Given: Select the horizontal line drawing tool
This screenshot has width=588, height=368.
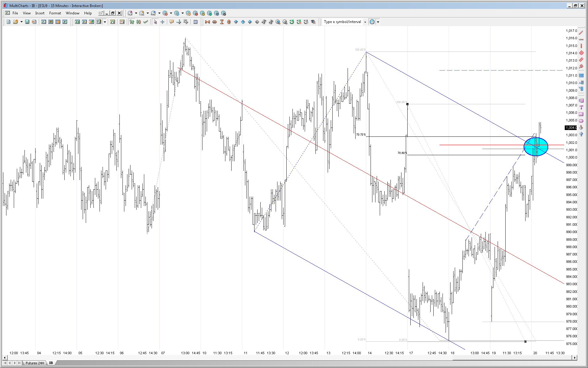Looking at the screenshot, I should click(x=581, y=39).
